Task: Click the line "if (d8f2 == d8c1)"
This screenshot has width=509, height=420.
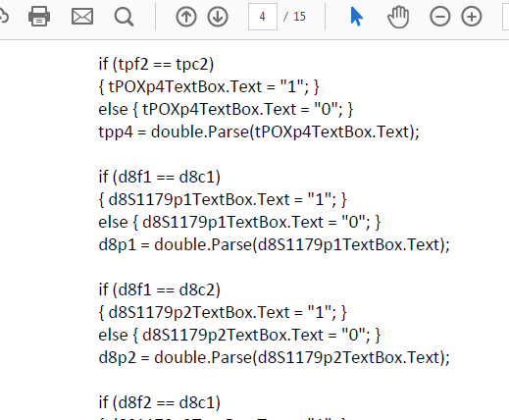Action: [160, 402]
